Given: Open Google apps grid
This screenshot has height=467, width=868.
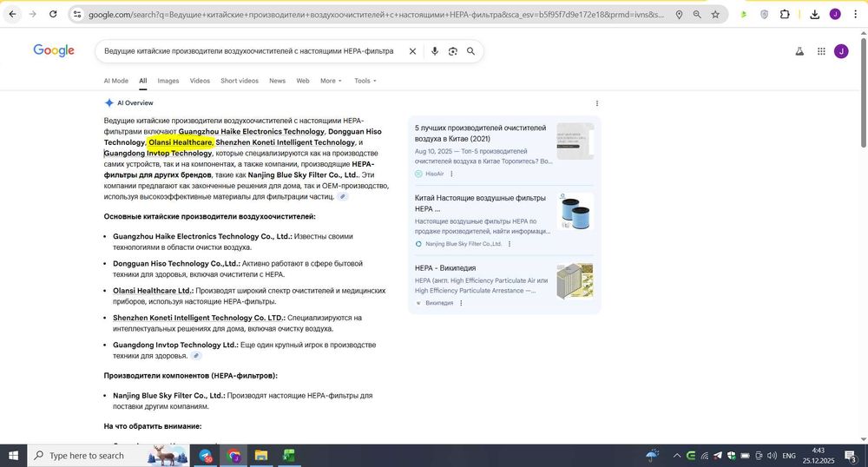Looking at the screenshot, I should pos(821,51).
